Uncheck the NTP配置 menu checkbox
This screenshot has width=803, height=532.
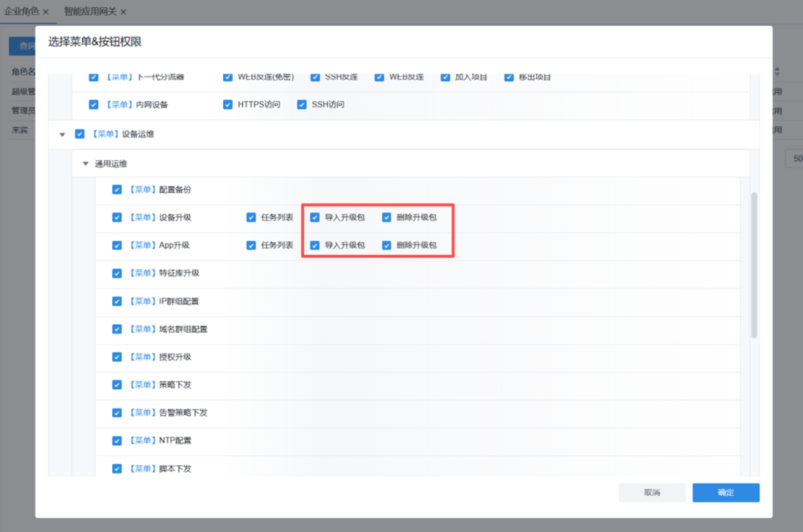click(x=117, y=441)
